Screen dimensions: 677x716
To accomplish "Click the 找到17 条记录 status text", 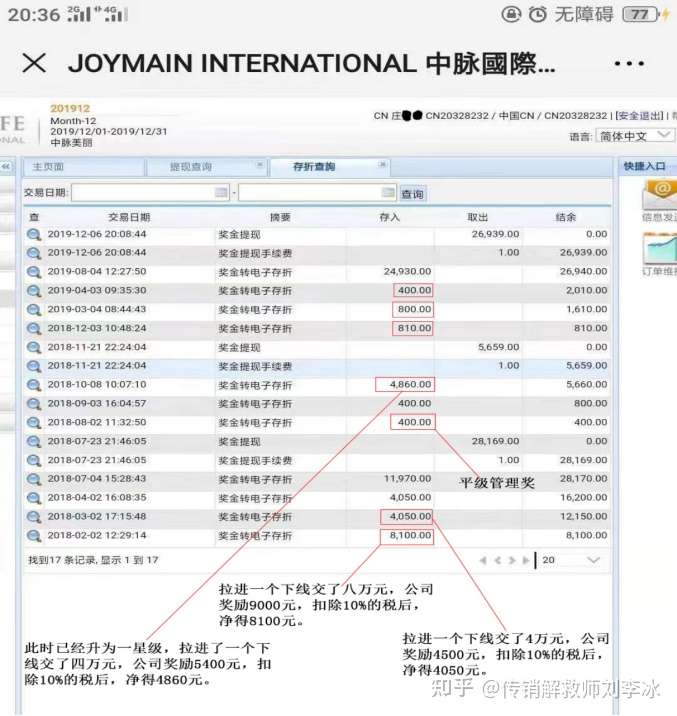I will click(x=93, y=560).
